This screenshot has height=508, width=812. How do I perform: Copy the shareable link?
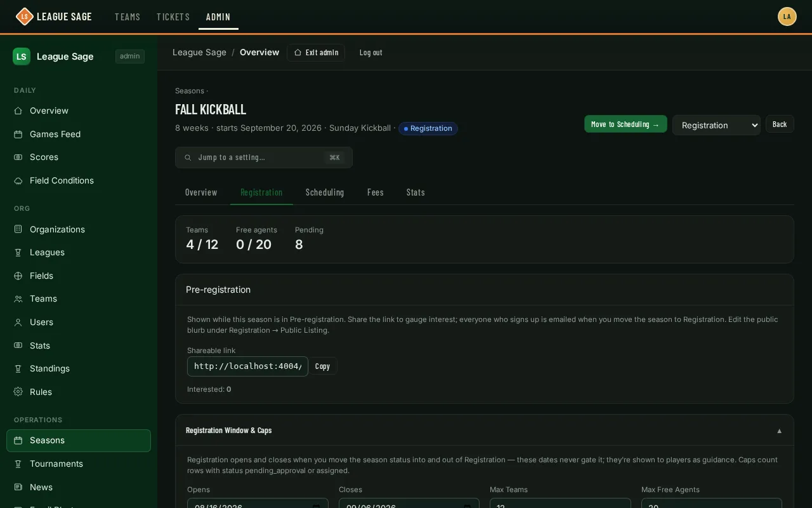point(322,366)
